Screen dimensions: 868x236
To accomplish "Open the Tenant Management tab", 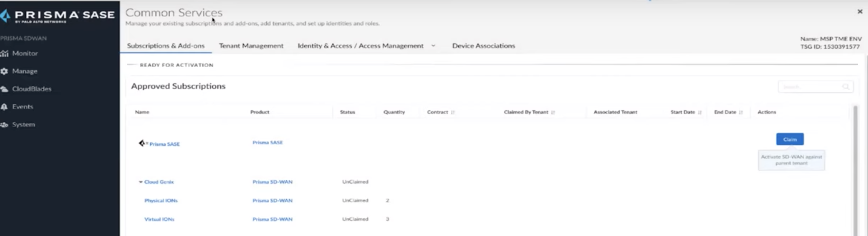I will [x=251, y=46].
